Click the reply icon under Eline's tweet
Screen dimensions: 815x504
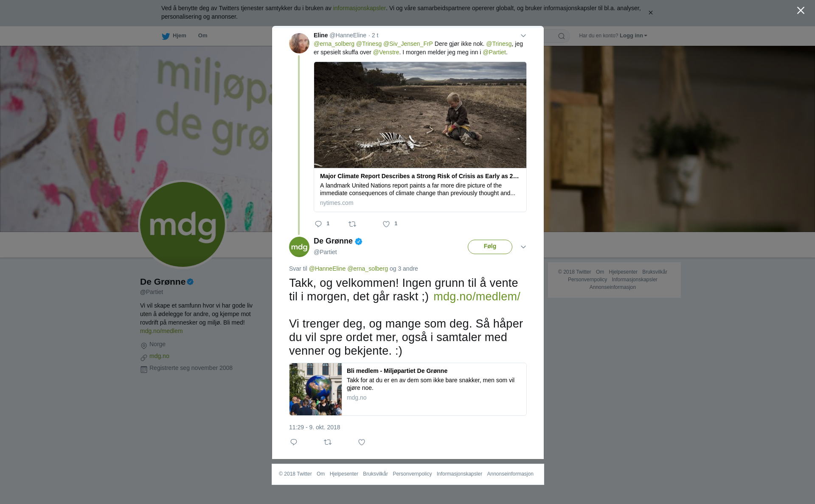point(318,224)
